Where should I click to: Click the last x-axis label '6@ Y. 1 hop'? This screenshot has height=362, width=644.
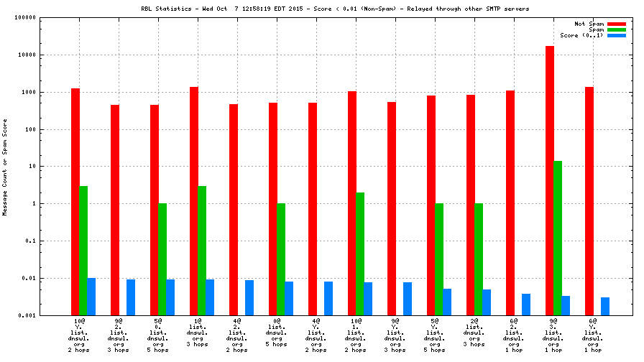[x=593, y=335]
